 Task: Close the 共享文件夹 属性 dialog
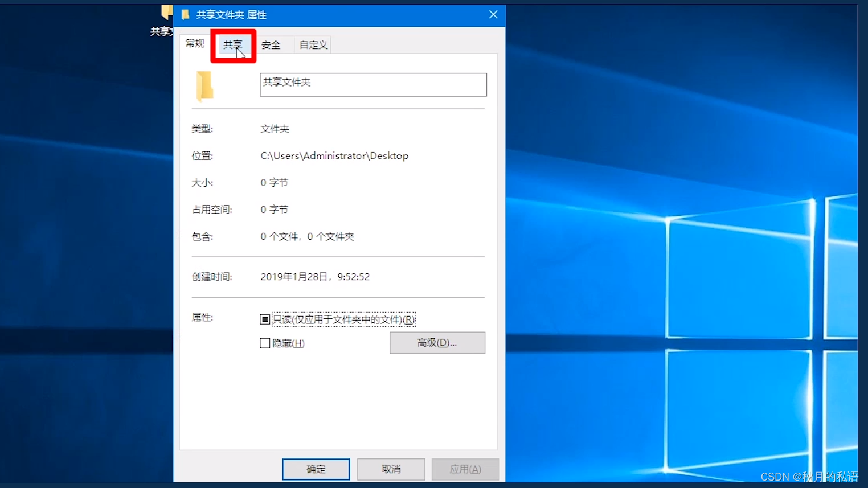point(493,15)
